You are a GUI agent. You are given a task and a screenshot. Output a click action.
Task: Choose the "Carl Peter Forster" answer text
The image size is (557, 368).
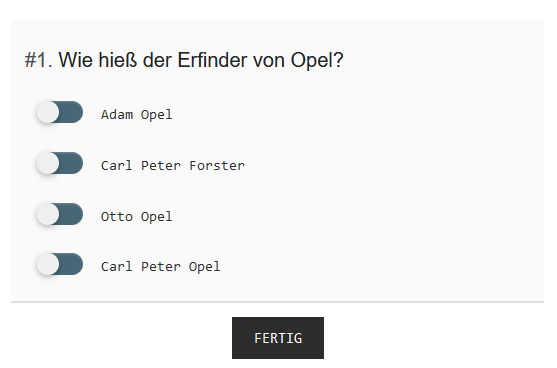tap(173, 166)
